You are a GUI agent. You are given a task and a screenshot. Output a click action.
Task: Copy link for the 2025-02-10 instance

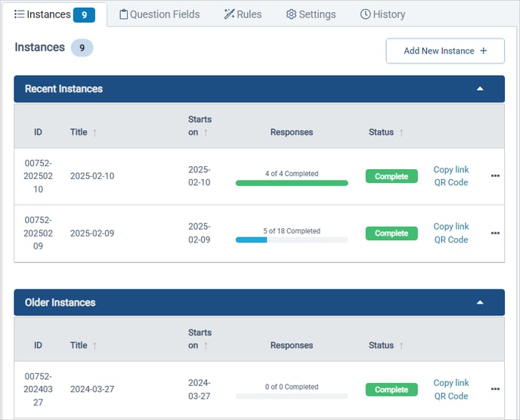[x=450, y=170]
